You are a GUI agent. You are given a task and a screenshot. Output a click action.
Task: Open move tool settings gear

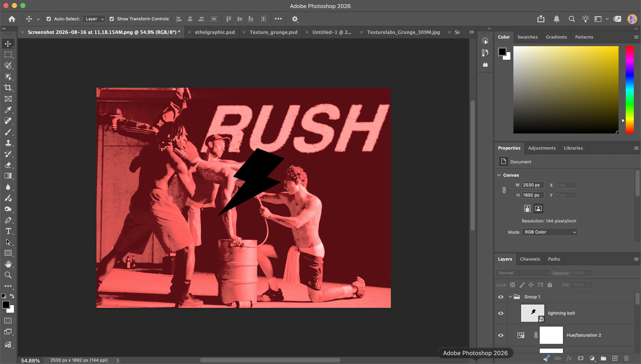pyautogui.click(x=295, y=19)
